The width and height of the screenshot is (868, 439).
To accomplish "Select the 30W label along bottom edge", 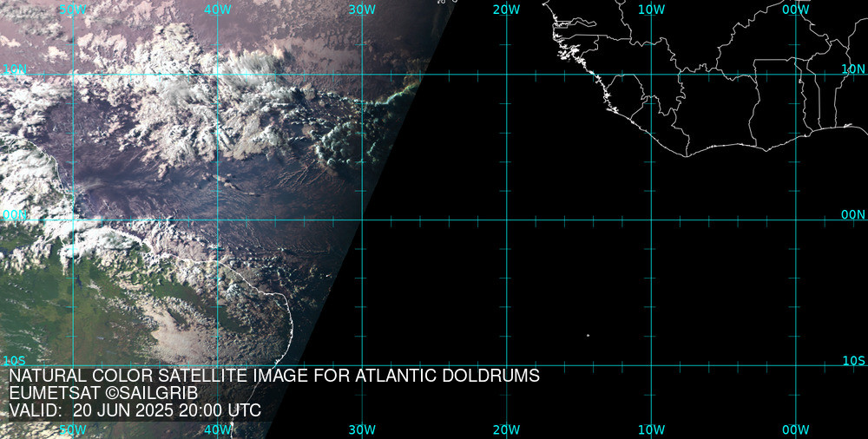I will point(362,429).
